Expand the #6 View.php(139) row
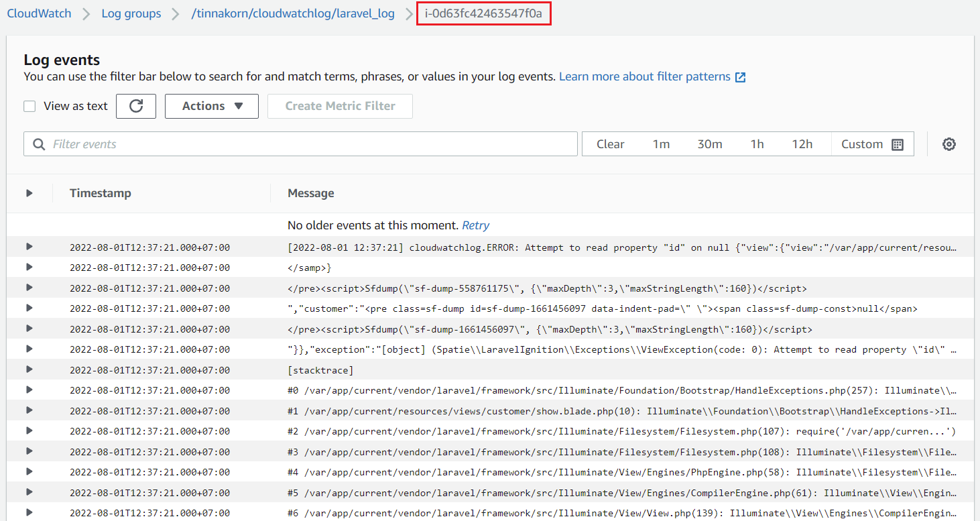 29,512
